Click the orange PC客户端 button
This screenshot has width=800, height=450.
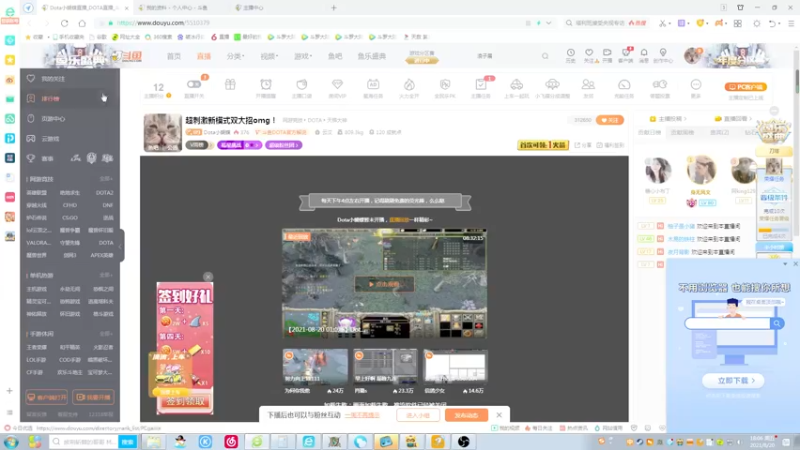745,87
